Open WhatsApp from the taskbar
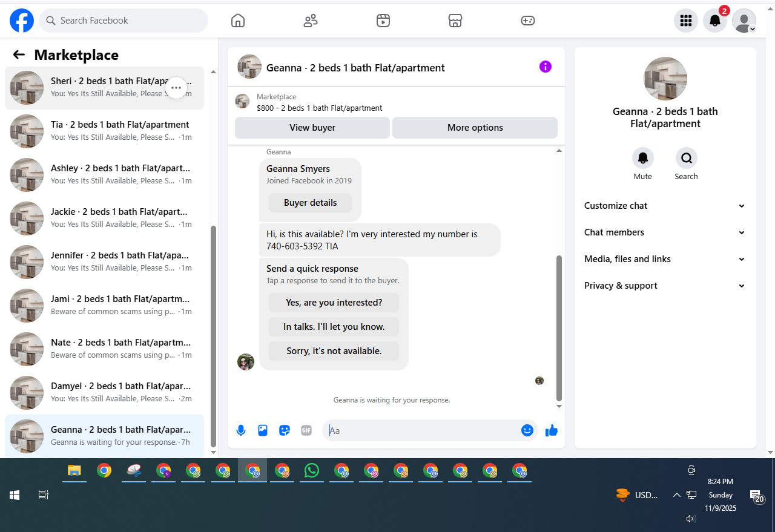Image resolution: width=775 pixels, height=532 pixels. 312,470
